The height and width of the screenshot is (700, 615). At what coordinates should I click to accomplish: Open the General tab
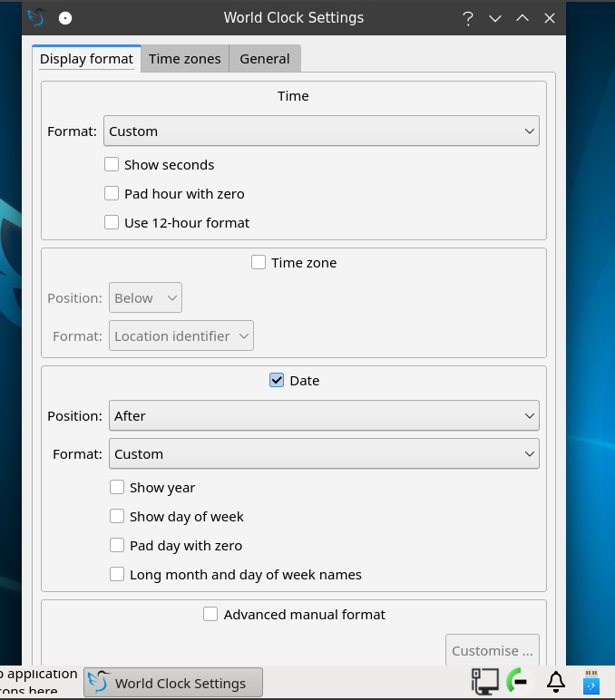[265, 58]
